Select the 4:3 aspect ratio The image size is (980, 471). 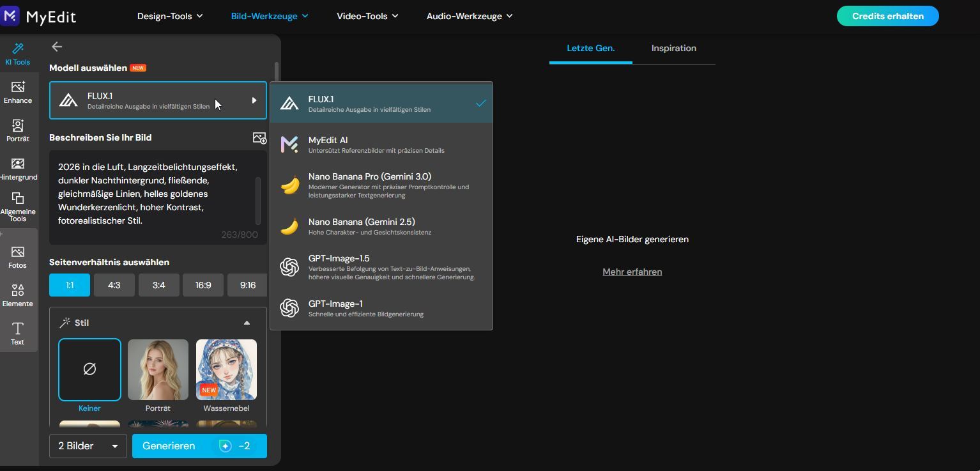click(x=114, y=285)
